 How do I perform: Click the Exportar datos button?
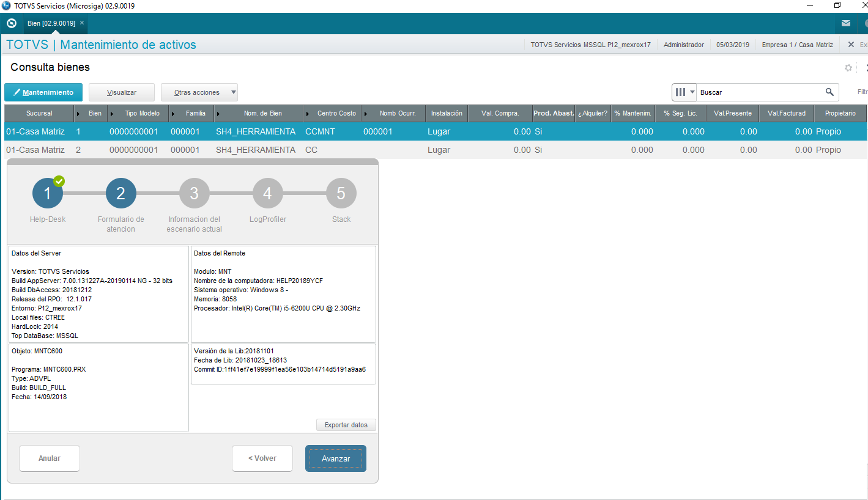346,425
